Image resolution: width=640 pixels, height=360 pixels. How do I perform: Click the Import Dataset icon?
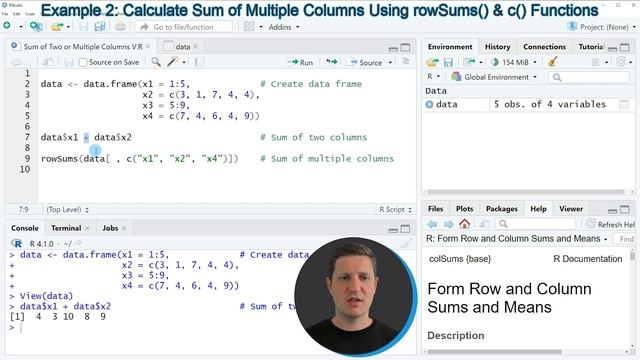point(469,62)
